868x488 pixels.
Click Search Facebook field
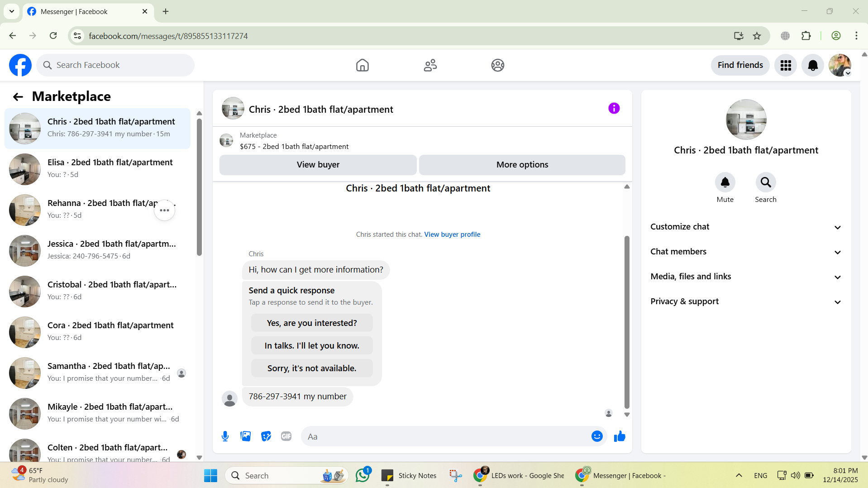tap(115, 65)
